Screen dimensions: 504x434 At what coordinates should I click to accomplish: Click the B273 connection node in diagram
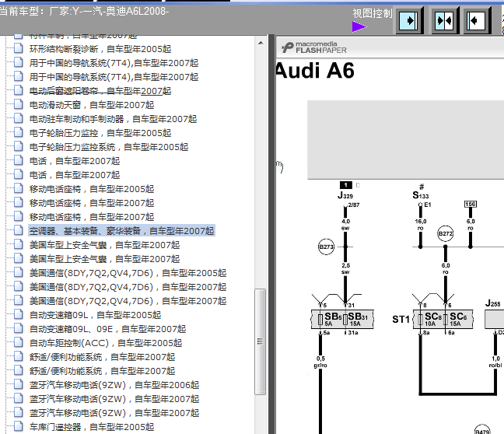(326, 247)
